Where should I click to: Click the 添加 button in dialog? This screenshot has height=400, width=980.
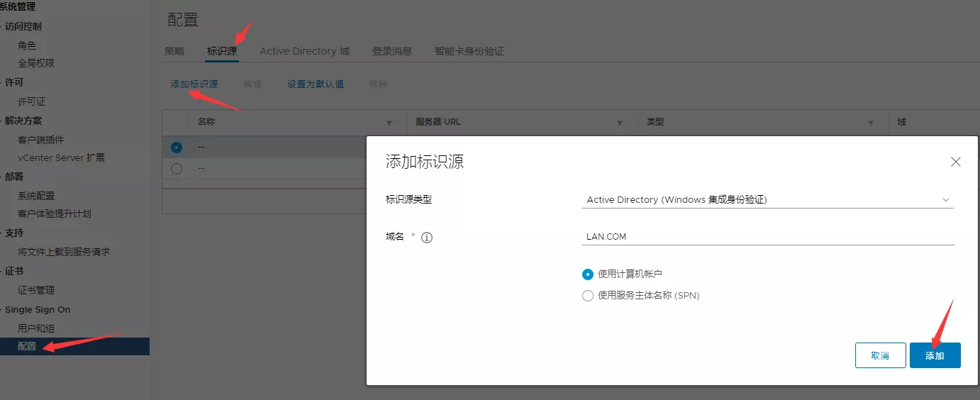click(935, 355)
